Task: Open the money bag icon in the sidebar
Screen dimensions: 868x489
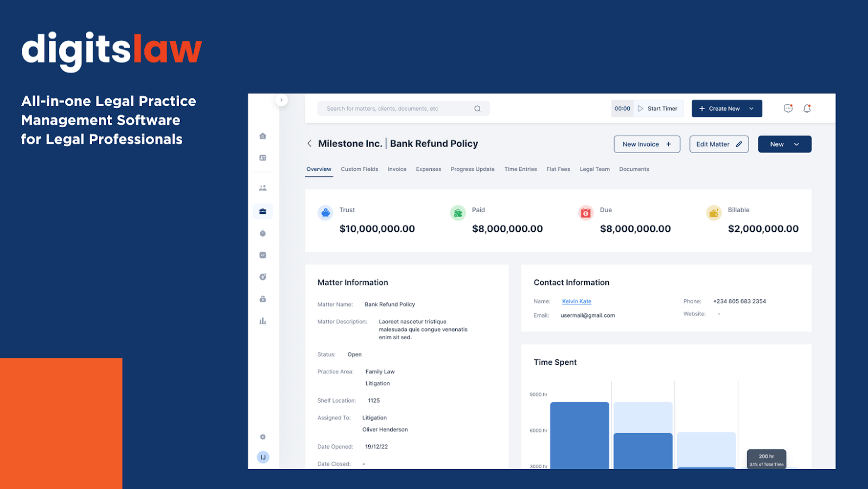Action: tap(263, 299)
